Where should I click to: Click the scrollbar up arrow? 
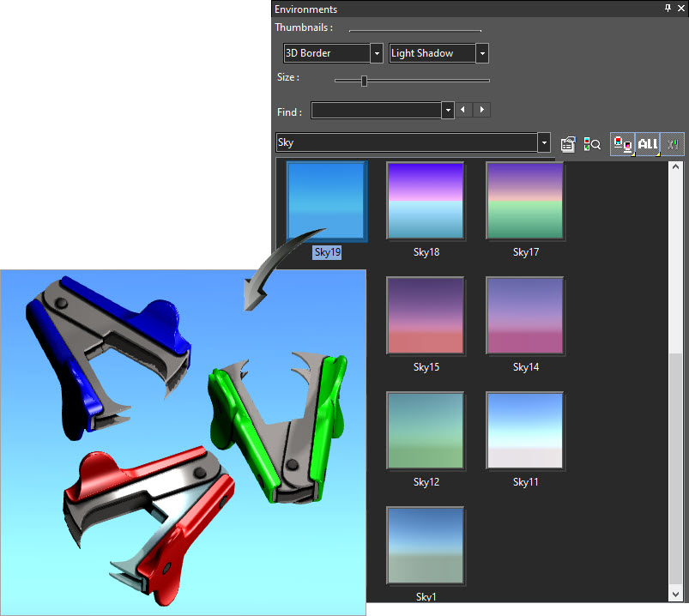point(676,167)
